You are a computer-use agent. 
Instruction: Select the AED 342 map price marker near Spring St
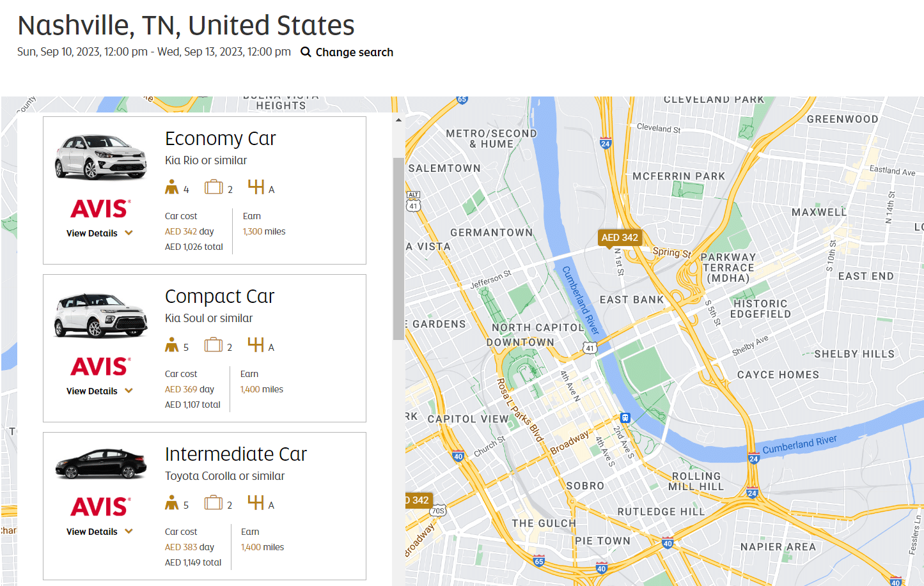tap(619, 238)
